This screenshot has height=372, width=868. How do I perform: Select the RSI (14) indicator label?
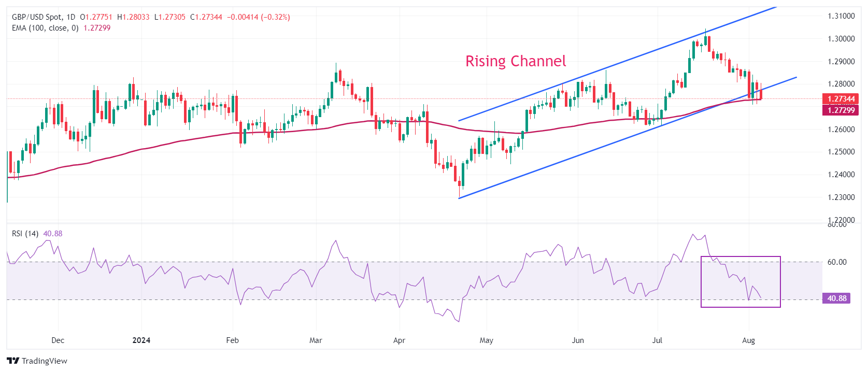(25, 234)
